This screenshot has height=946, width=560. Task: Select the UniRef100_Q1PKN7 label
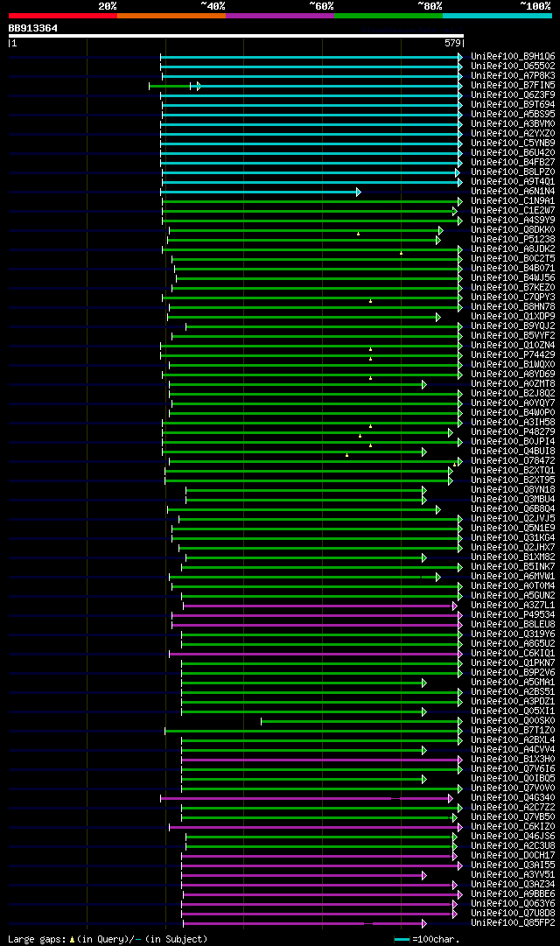[x=513, y=663]
